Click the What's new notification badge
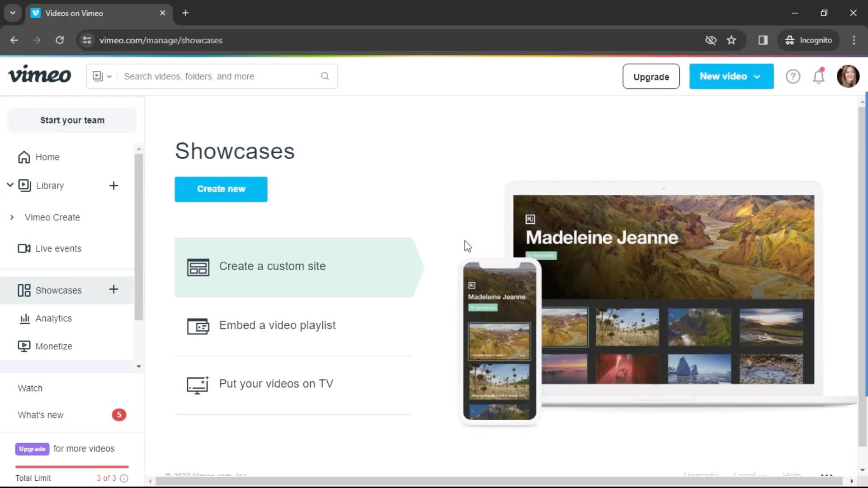The height and width of the screenshot is (488, 868). click(x=118, y=415)
